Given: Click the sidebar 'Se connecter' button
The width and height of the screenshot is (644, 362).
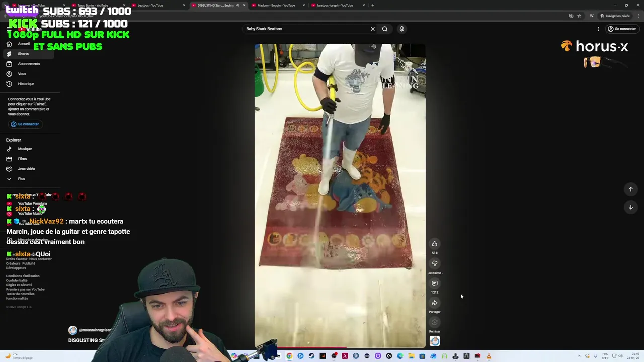Looking at the screenshot, I should pyautogui.click(x=25, y=124).
